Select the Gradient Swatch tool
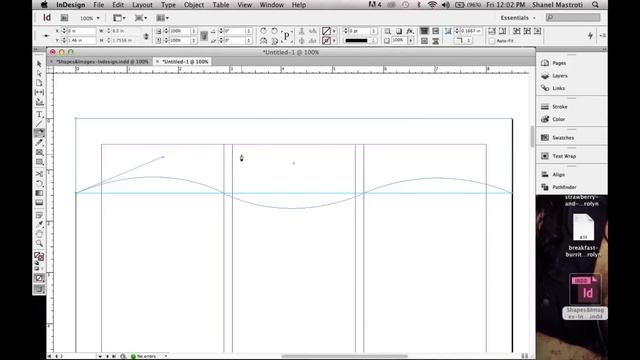The height and width of the screenshot is (360, 640). pos(39,193)
